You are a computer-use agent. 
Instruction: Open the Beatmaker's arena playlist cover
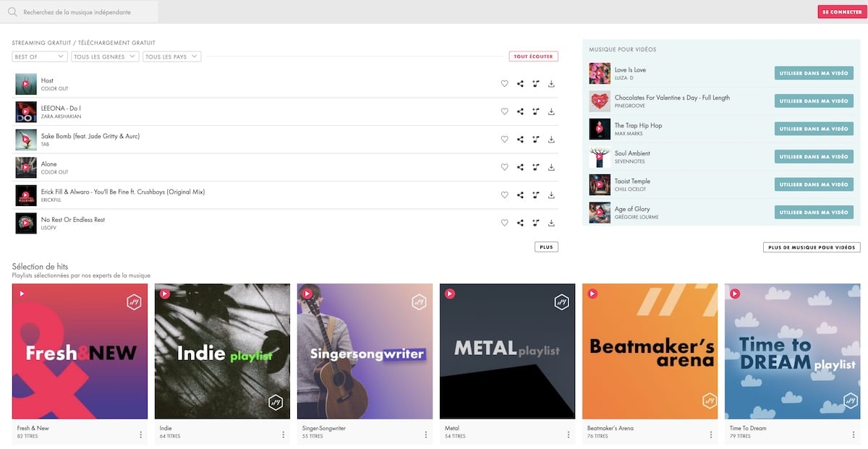[x=650, y=351]
